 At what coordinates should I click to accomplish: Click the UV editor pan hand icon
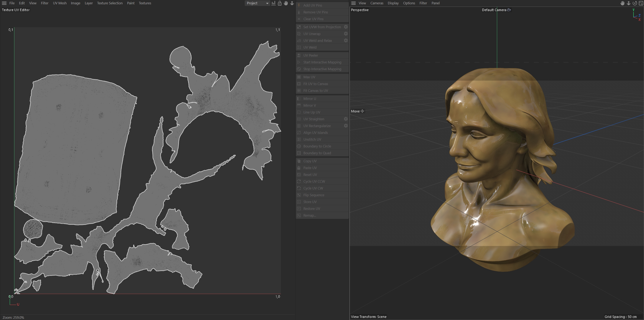click(286, 3)
